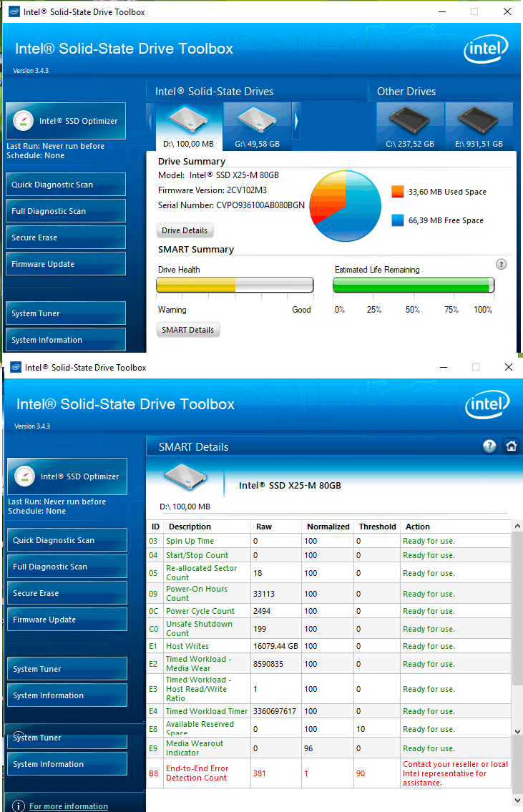Screen dimensions: 523x812
Task: Select the C:\ 237,52 GB other drive
Action: 410,127
